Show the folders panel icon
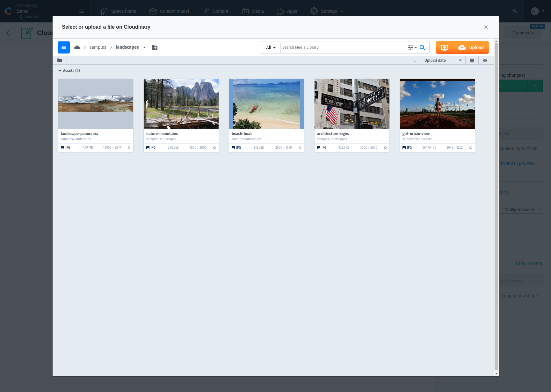This screenshot has width=551, height=392. coord(60,60)
